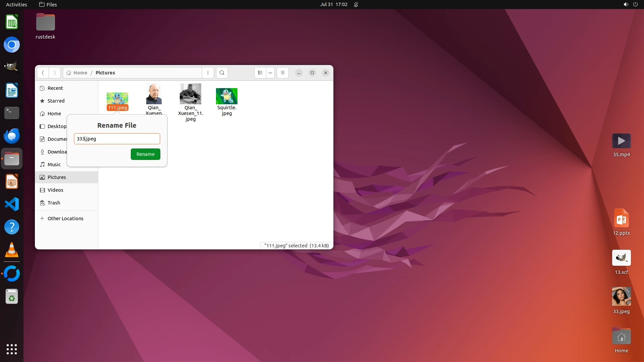Open Trash in the sidebar
The height and width of the screenshot is (362, 644).
pyautogui.click(x=54, y=203)
